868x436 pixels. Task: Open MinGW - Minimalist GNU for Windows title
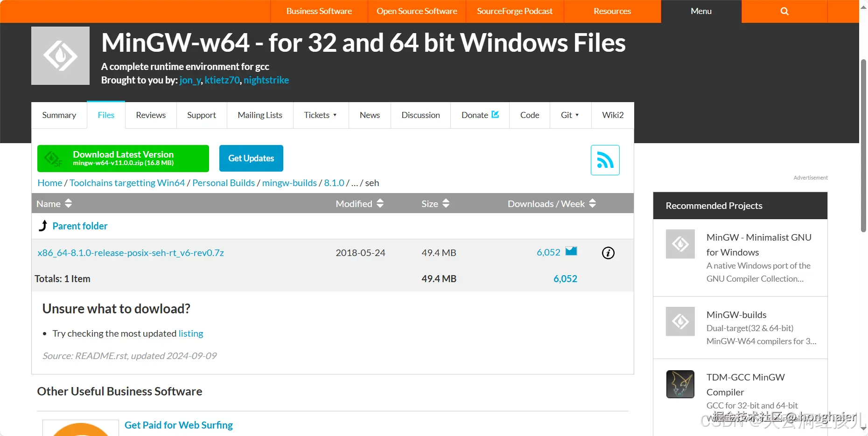[x=759, y=245]
